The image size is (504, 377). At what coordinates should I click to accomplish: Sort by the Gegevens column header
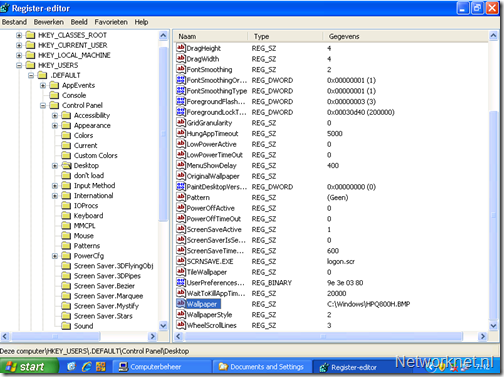(x=405, y=36)
